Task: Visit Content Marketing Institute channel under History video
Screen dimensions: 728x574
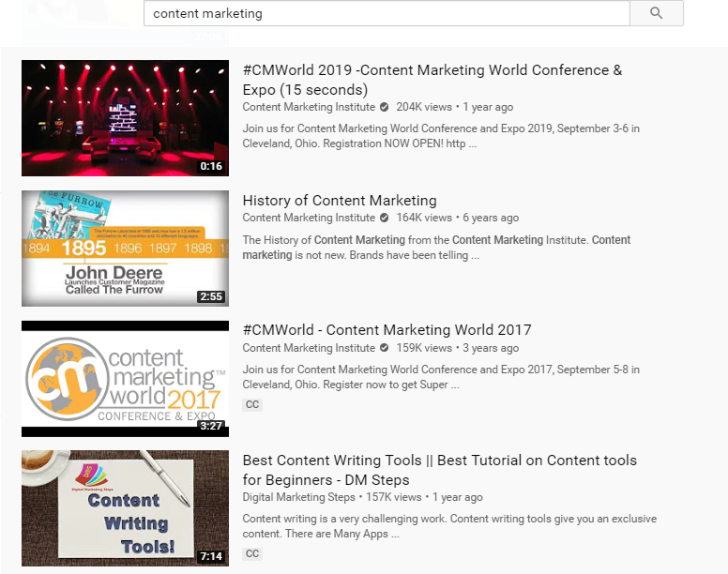Action: pyautogui.click(x=309, y=218)
